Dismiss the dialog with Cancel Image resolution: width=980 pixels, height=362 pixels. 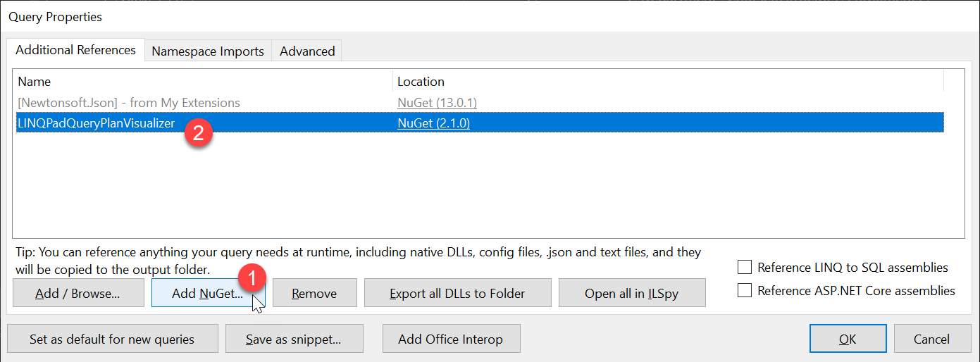pos(931,339)
